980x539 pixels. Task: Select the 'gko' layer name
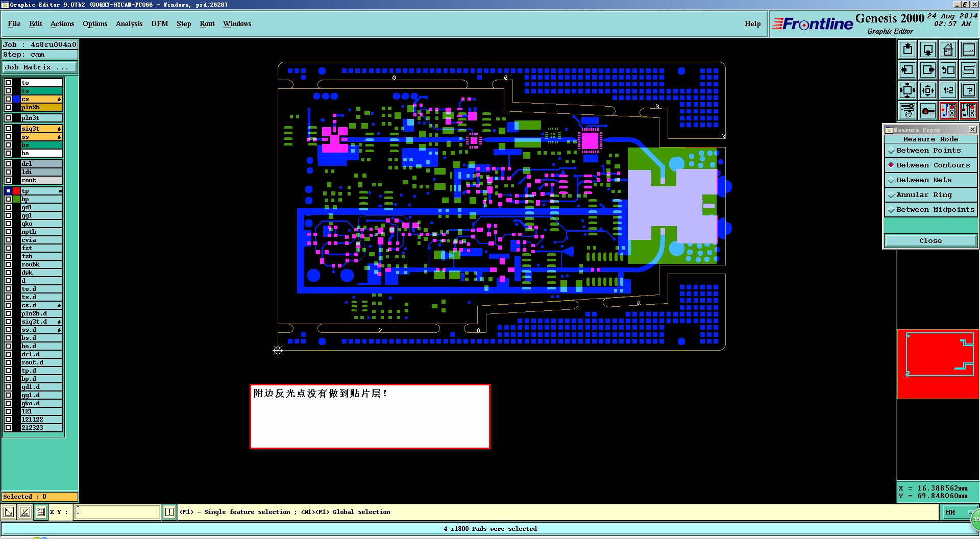click(x=41, y=224)
